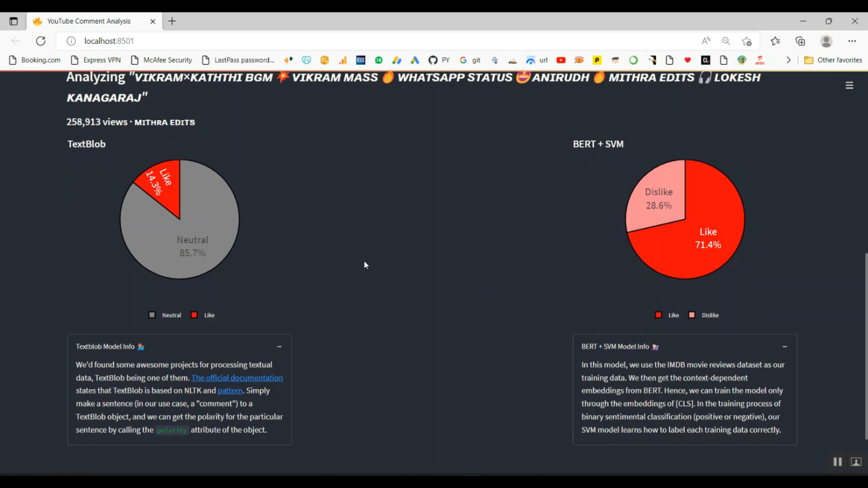The width and height of the screenshot is (868, 488).
Task: Open the browser profile avatar
Action: coord(826,41)
